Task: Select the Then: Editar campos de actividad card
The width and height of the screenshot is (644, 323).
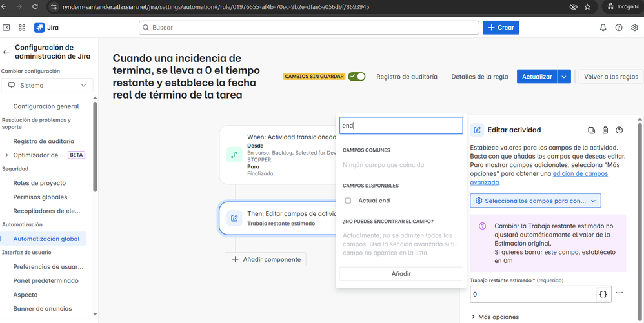Action: click(x=277, y=219)
